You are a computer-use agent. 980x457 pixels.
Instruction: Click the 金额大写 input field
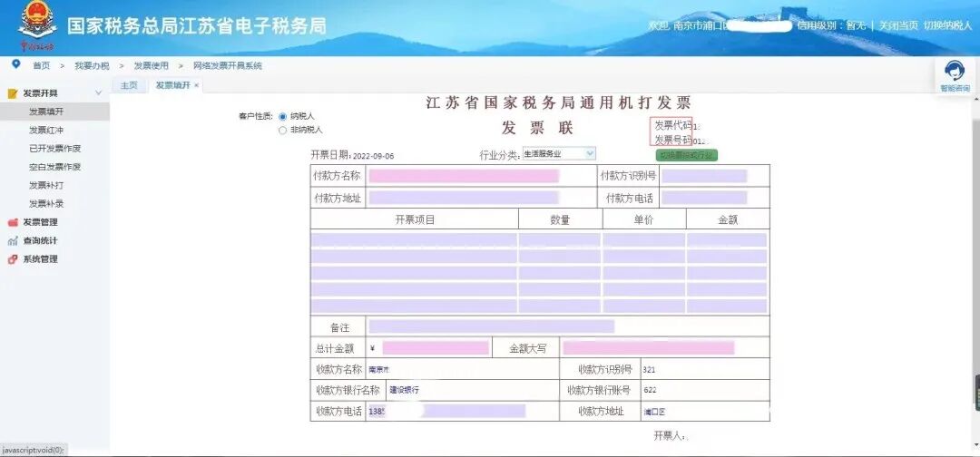(648, 348)
